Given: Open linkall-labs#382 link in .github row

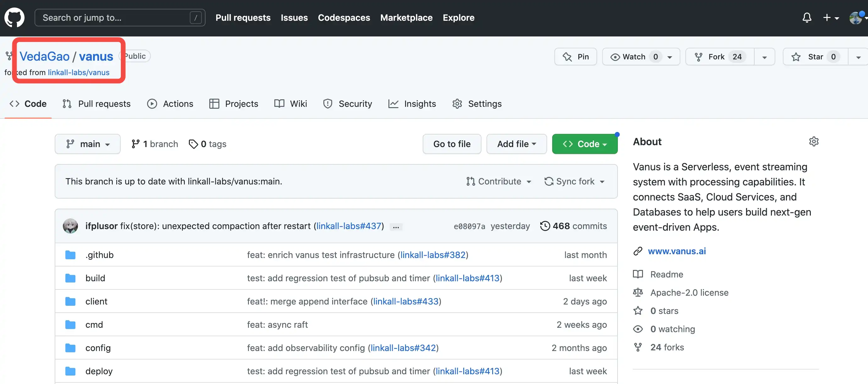Looking at the screenshot, I should [433, 255].
